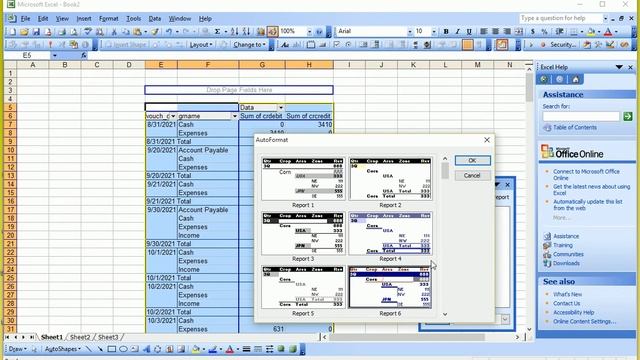
Task: Open the Connect to Microsoft Office Online link
Action: point(586,175)
